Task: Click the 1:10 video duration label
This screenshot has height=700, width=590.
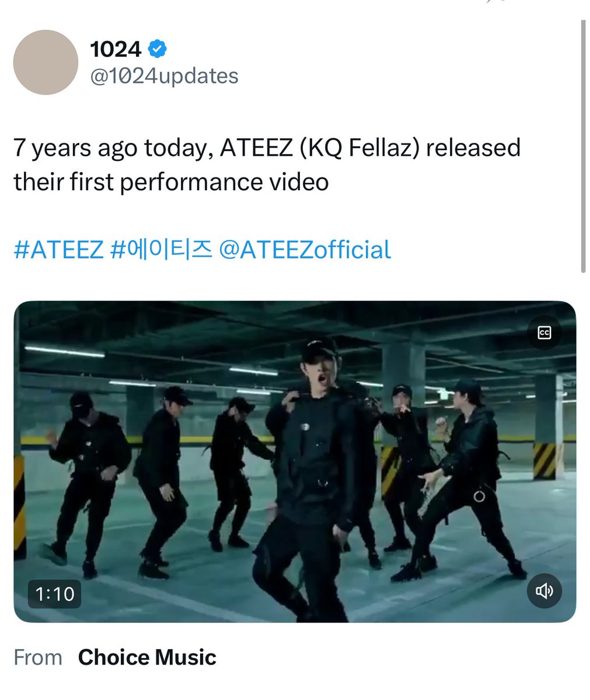Action: click(55, 594)
